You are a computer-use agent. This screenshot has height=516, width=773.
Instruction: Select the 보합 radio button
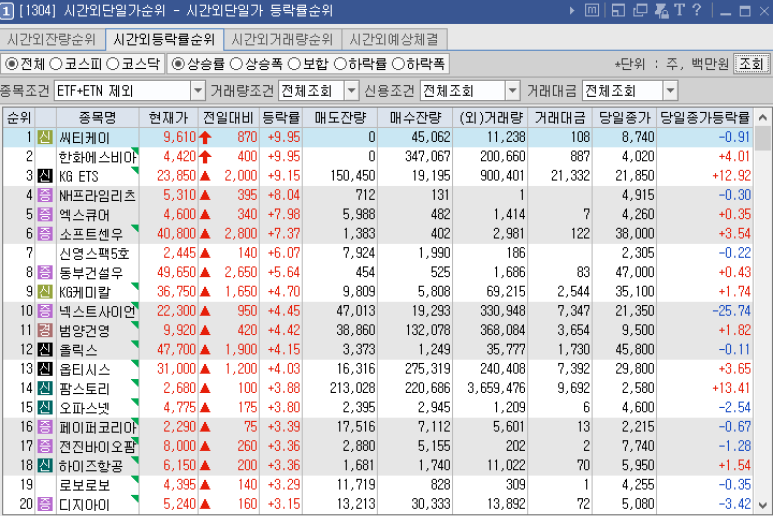(294, 64)
